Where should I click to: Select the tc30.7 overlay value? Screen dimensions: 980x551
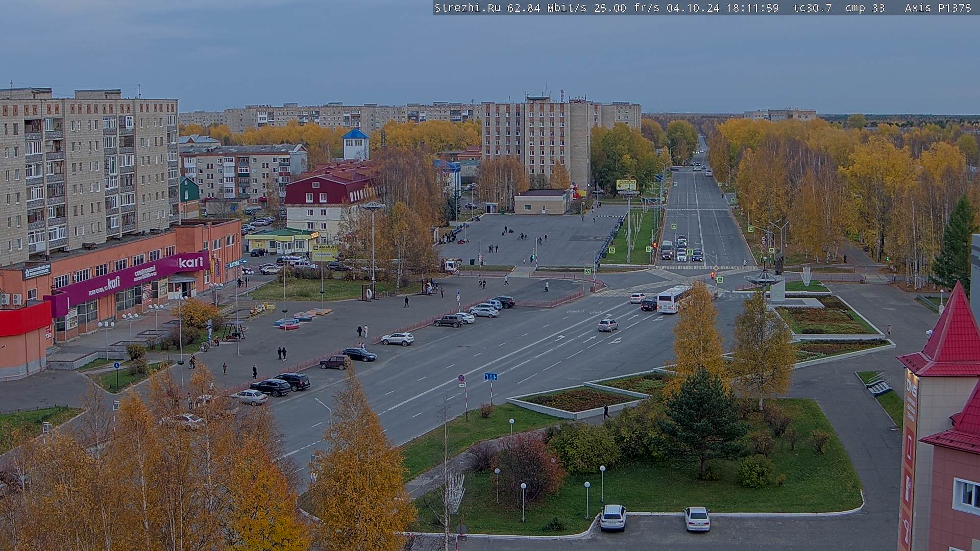(813, 8)
